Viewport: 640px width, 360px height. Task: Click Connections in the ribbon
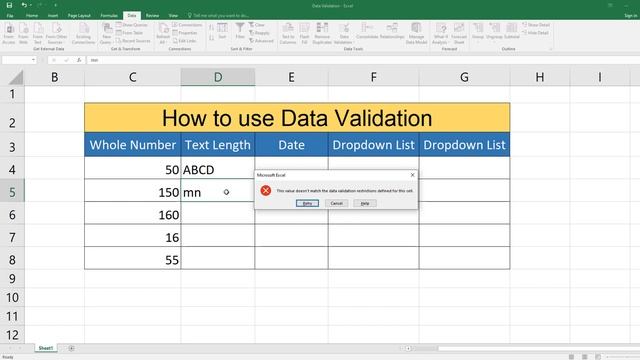pyautogui.click(x=187, y=25)
